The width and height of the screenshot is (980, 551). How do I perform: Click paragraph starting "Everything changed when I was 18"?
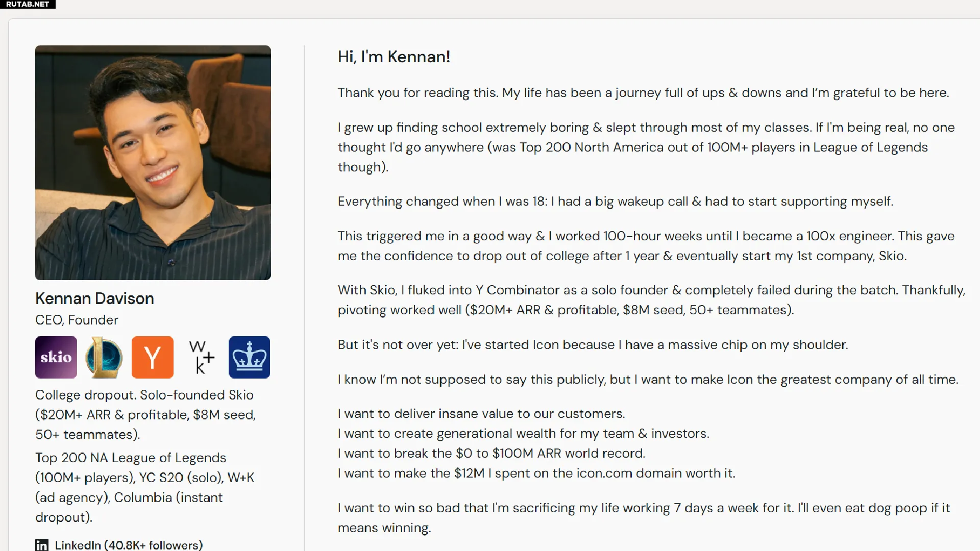pyautogui.click(x=615, y=202)
